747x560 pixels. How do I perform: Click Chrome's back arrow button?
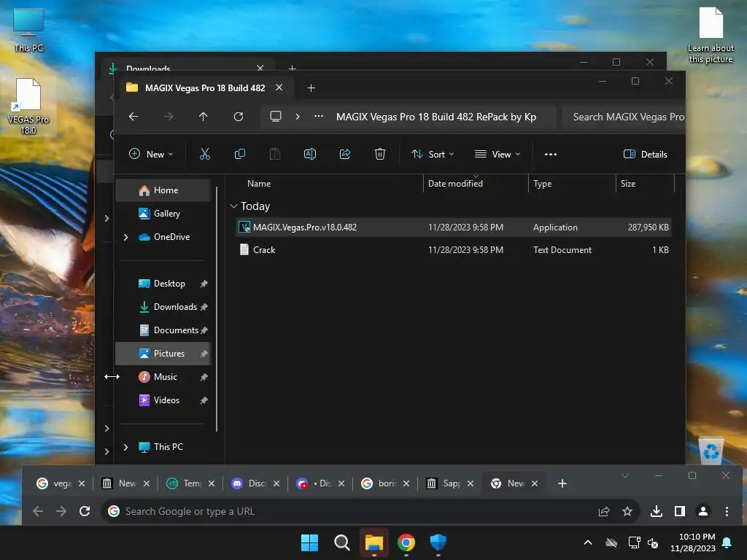[x=38, y=511]
